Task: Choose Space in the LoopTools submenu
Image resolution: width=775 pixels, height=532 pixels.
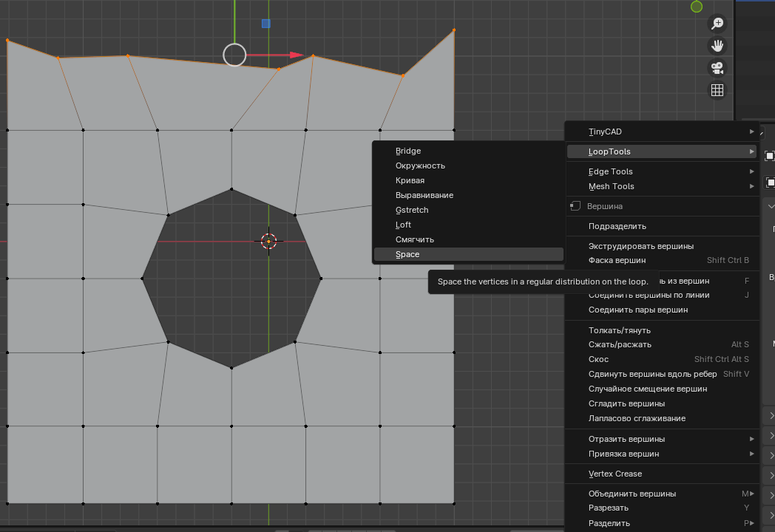Action: (407, 254)
